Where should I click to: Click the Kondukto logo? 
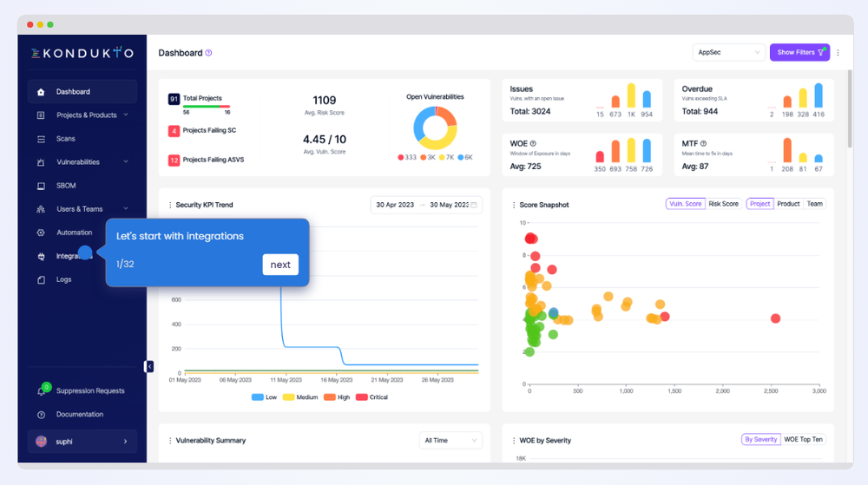82,53
